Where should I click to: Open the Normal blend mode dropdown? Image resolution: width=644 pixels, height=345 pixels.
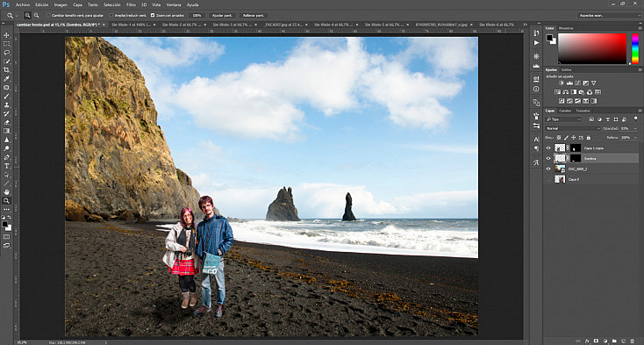573,128
